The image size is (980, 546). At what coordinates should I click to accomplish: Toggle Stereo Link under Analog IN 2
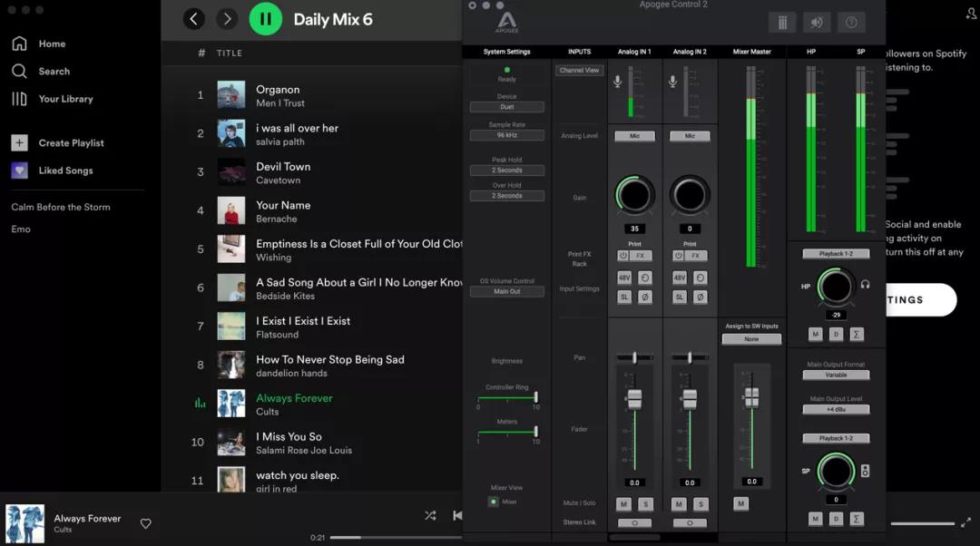coord(690,523)
